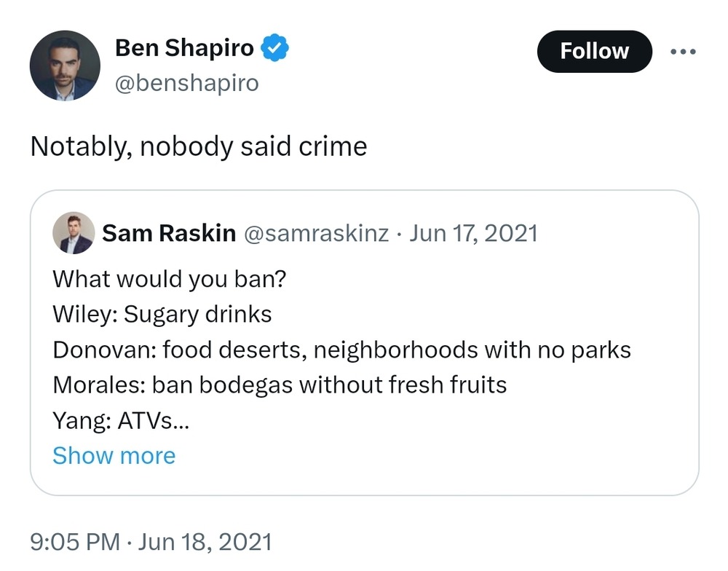Open the @benshapiro handle link
Screen dimensions: 728x571
[186, 83]
